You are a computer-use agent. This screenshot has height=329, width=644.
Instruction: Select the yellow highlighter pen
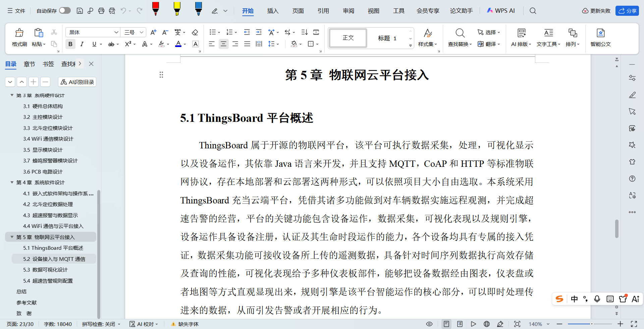177,9
